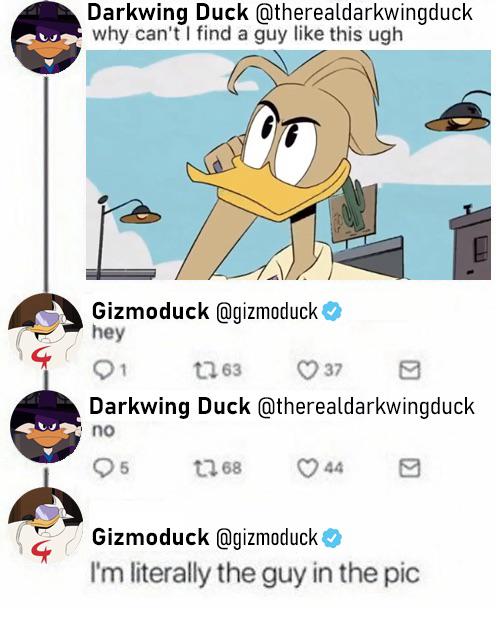Like Gizmoduck's "hey" tweet with heart icon
Screen dimensions: 500x625
(307, 369)
